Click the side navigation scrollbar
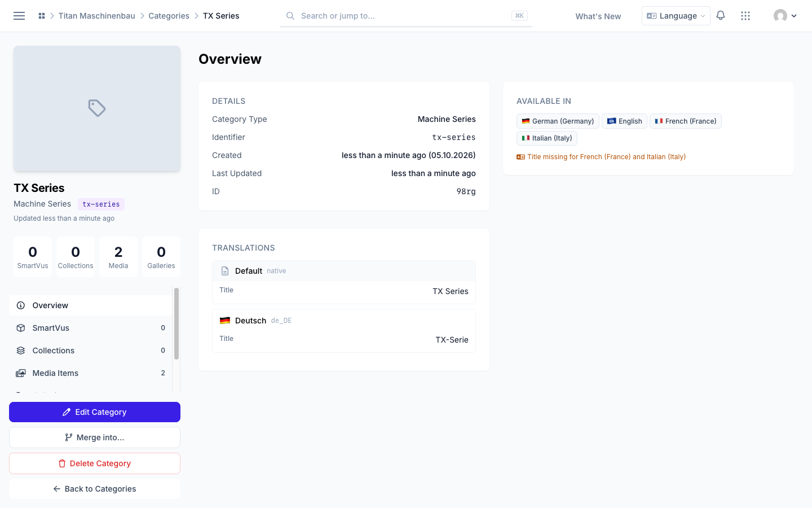 point(176,323)
